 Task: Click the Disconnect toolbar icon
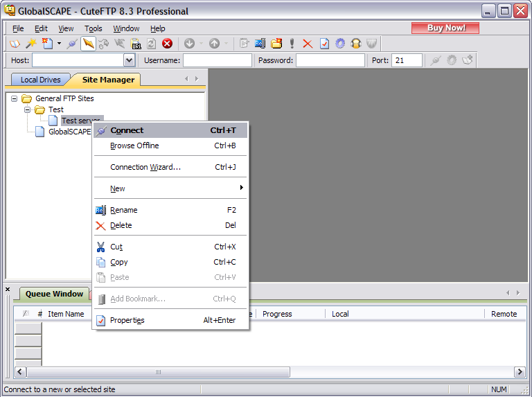point(119,44)
